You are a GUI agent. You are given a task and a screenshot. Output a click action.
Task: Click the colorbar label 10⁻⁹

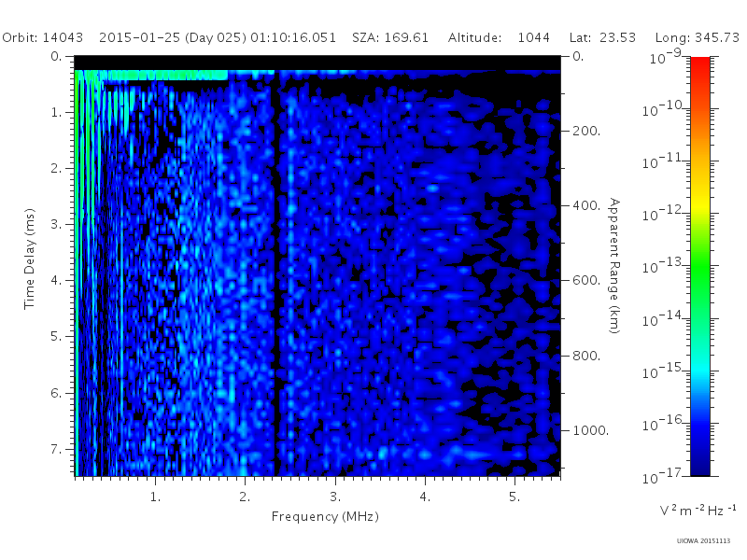point(666,57)
